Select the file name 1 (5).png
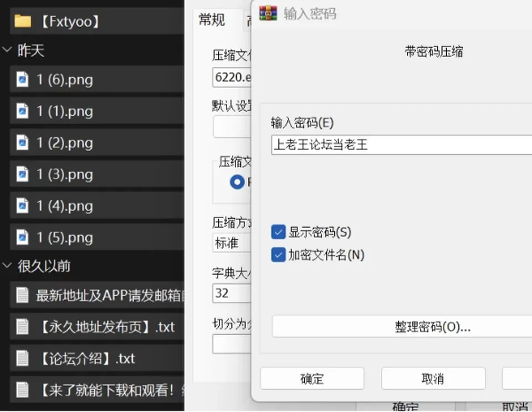The image size is (532, 412). coord(65,238)
